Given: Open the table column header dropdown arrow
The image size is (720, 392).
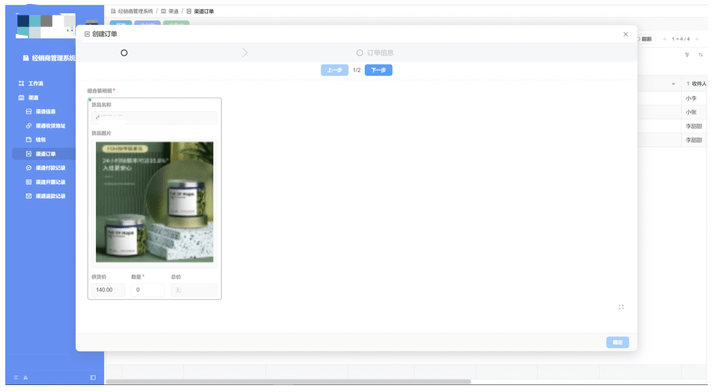Looking at the screenshot, I should point(673,84).
